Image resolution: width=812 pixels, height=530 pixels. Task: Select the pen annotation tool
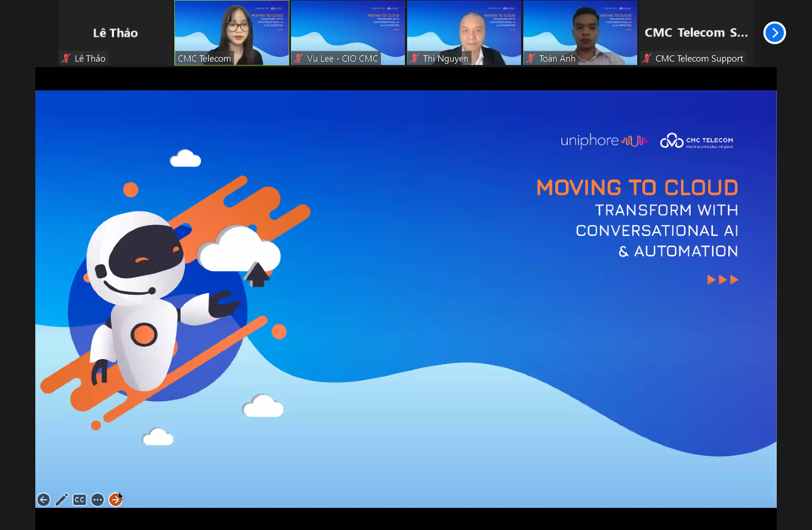click(x=61, y=500)
